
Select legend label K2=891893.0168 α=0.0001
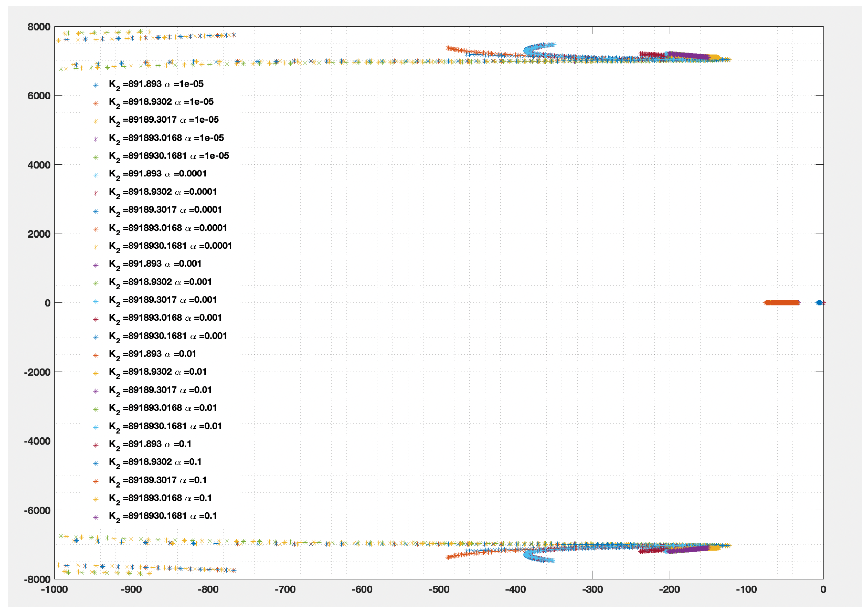click(x=167, y=228)
